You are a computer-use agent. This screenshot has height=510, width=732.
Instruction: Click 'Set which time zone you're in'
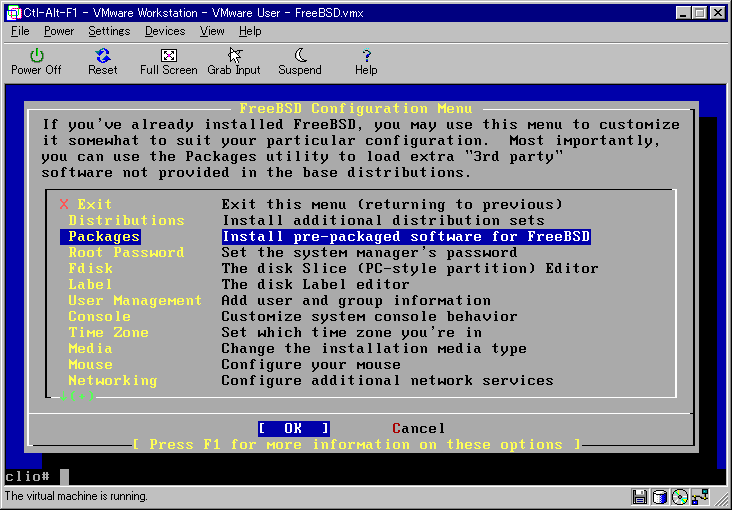[x=352, y=333]
